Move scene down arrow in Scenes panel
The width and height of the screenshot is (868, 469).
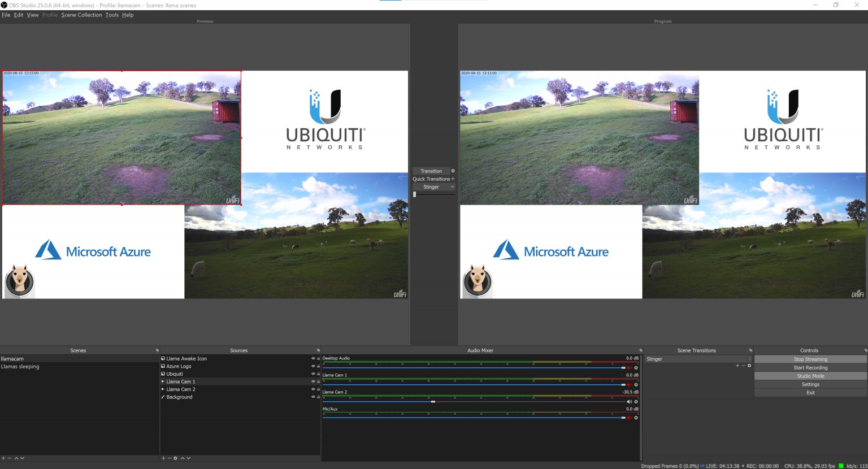[x=22, y=458]
